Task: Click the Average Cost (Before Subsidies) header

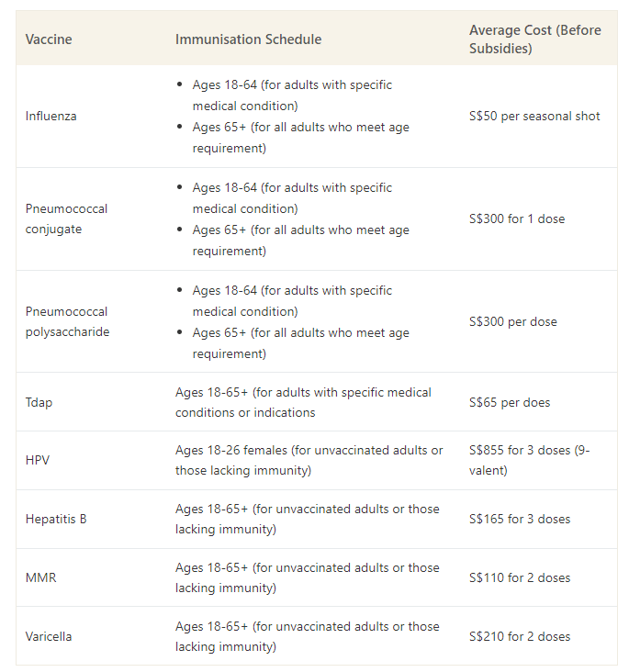Action: tap(534, 39)
